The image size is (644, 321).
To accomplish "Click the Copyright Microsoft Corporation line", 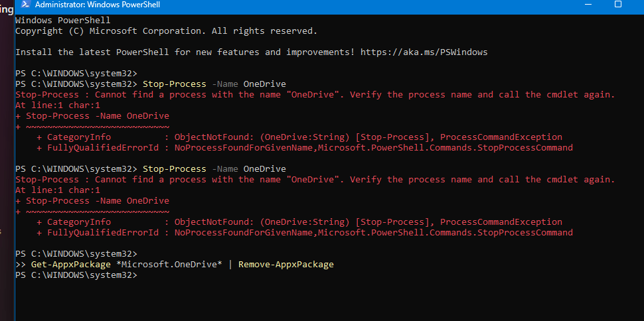I will [167, 31].
